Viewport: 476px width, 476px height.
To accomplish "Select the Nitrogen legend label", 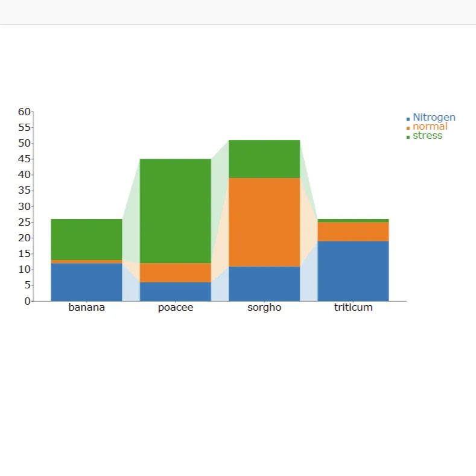I will tap(434, 118).
